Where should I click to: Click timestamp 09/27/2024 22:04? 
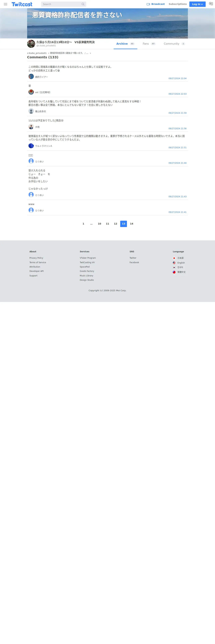point(177,79)
